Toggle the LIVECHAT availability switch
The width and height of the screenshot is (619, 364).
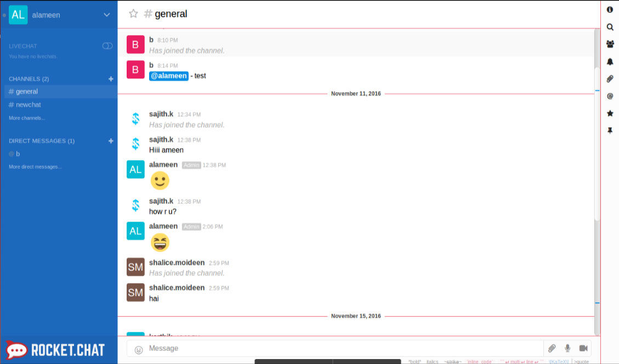pos(106,47)
